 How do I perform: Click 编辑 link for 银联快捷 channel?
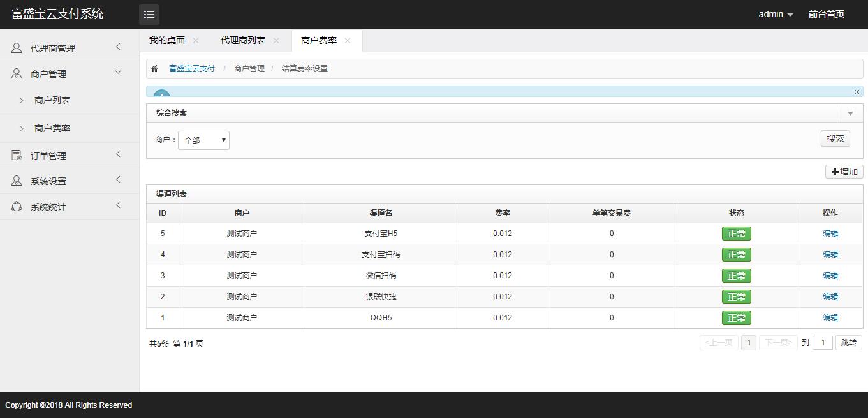[x=830, y=296]
